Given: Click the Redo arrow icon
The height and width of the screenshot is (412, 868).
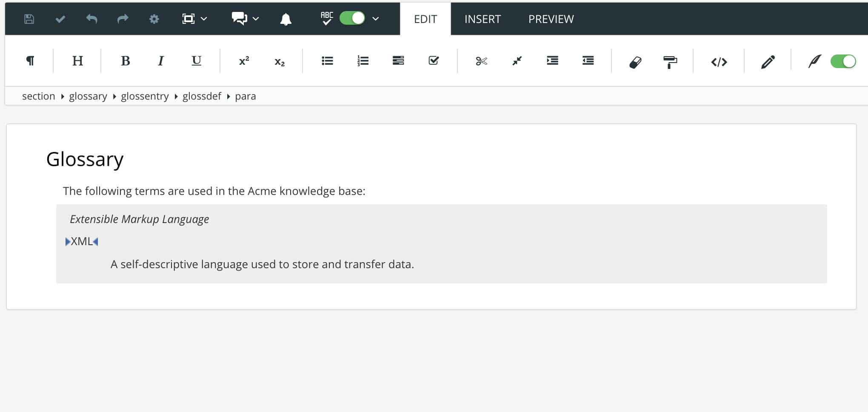Looking at the screenshot, I should (123, 19).
